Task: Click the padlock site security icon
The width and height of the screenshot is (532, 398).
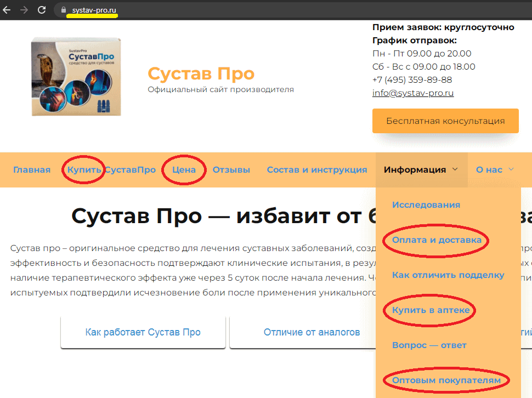Action: 64,10
